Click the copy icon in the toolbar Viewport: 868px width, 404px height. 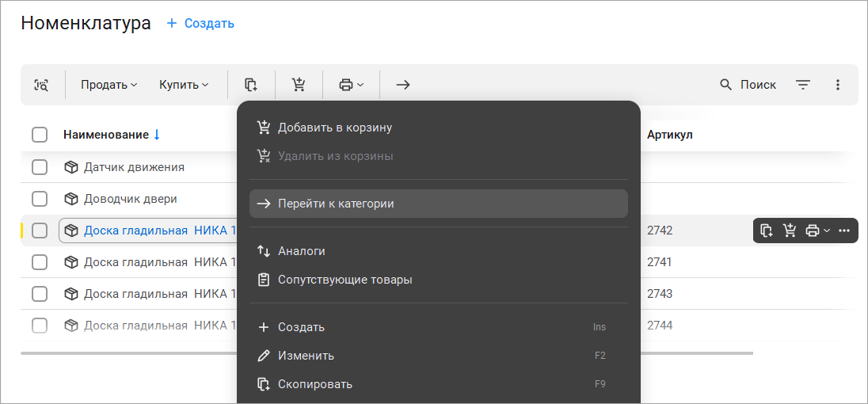(x=251, y=85)
